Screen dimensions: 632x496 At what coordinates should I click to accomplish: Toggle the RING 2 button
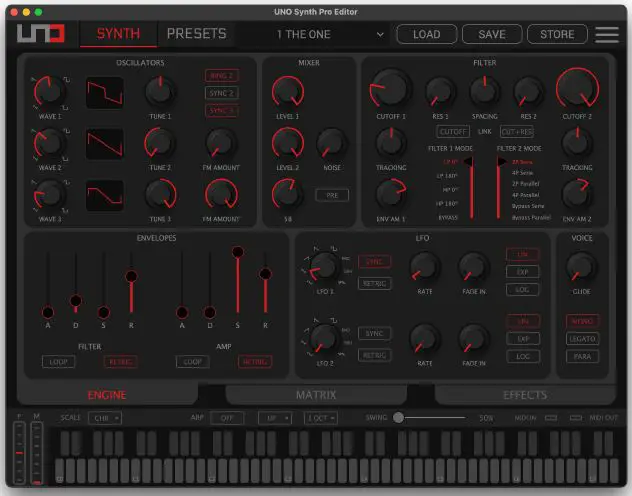point(221,76)
